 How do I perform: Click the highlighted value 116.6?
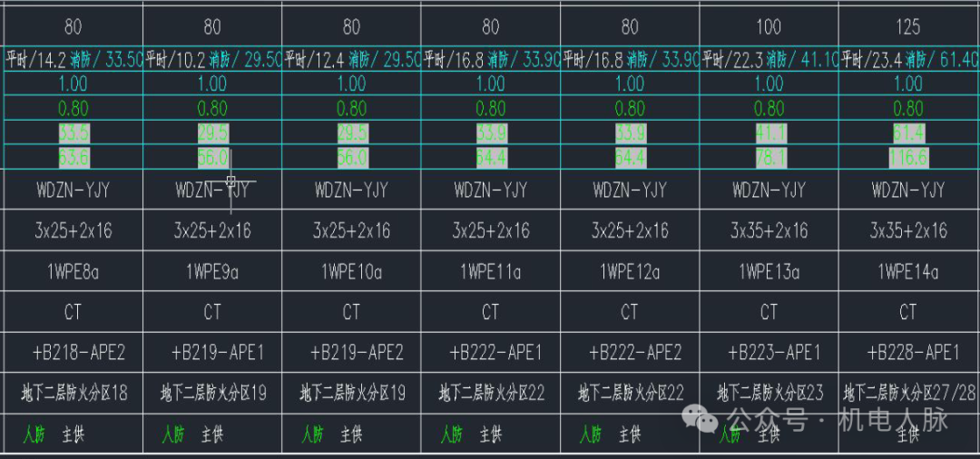pos(908,158)
